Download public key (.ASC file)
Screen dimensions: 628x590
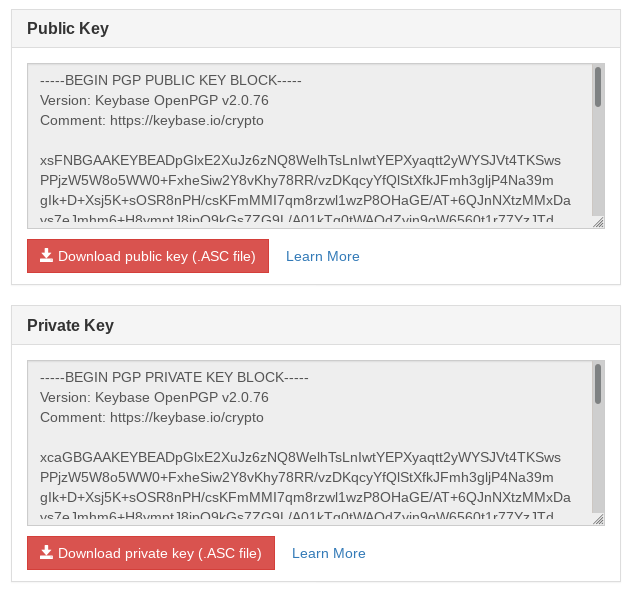click(x=148, y=256)
